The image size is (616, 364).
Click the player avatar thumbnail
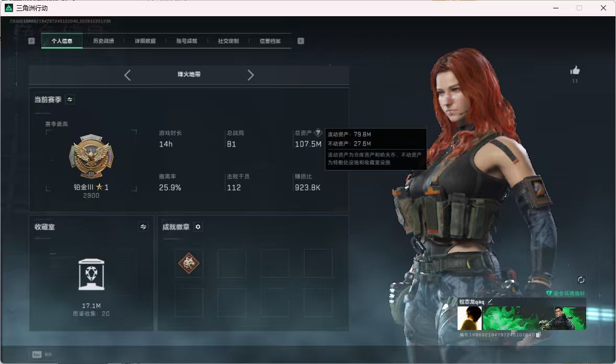pos(470,318)
